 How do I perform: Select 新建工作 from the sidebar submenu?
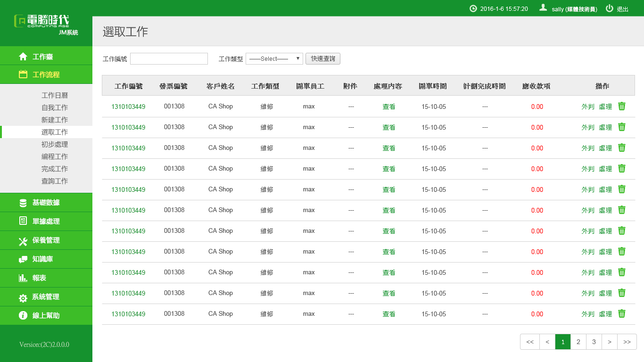[x=55, y=120]
